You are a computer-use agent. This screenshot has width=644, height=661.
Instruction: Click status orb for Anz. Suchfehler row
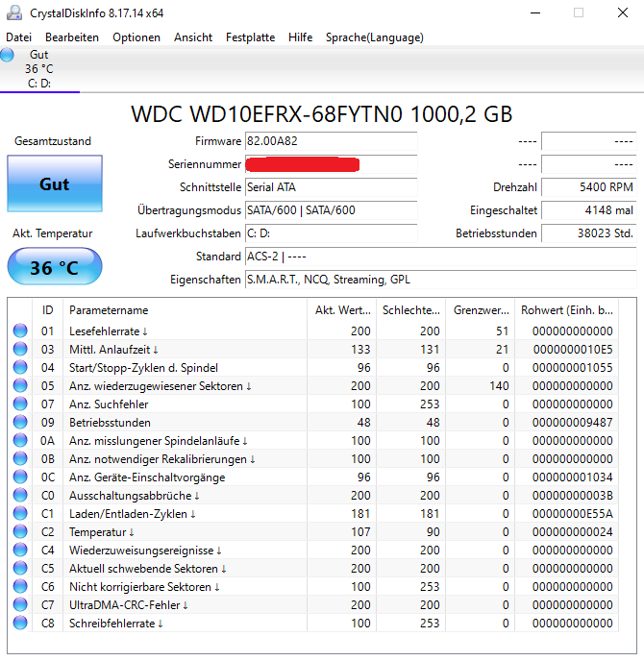(x=20, y=404)
